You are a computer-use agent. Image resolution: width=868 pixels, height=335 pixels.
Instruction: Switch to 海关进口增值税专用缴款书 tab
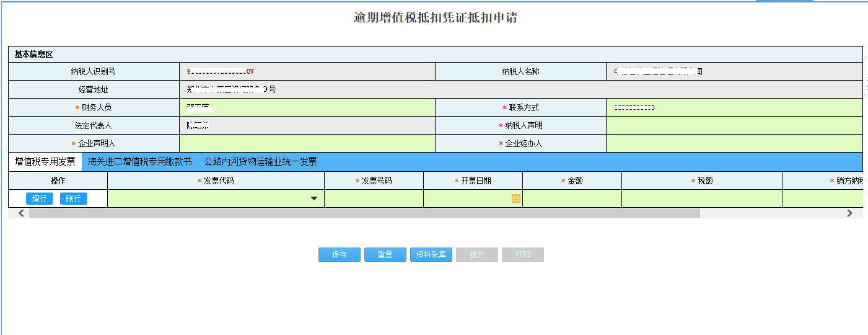point(139,162)
